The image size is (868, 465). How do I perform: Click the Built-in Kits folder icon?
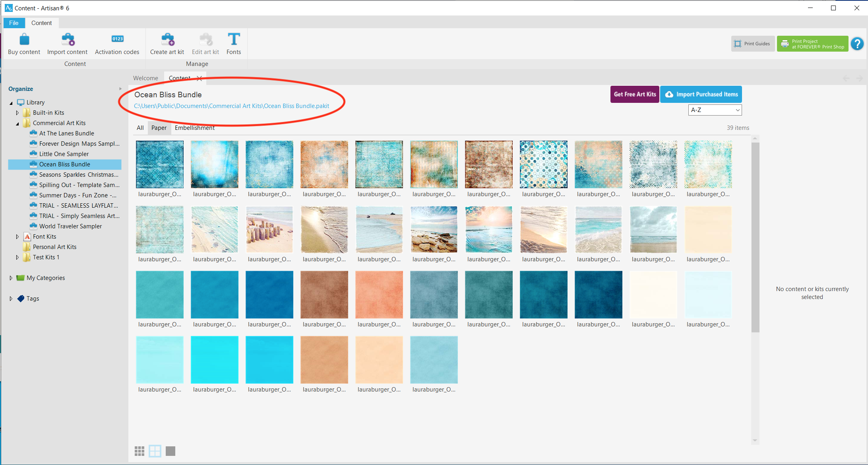click(x=27, y=113)
